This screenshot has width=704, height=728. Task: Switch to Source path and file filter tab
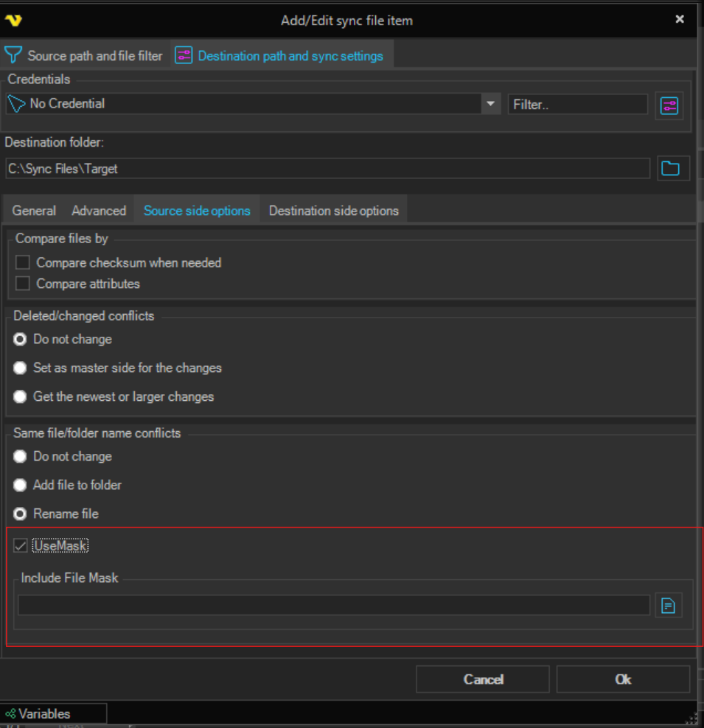point(84,55)
